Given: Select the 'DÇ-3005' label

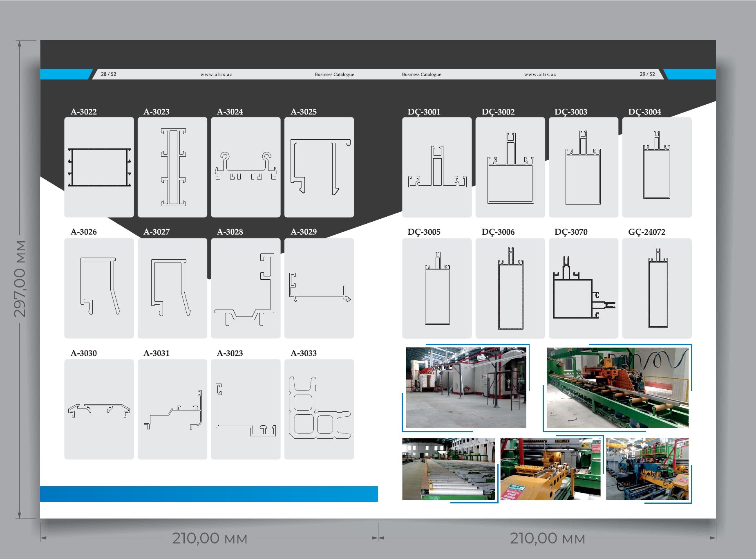Looking at the screenshot, I should click(x=424, y=232).
